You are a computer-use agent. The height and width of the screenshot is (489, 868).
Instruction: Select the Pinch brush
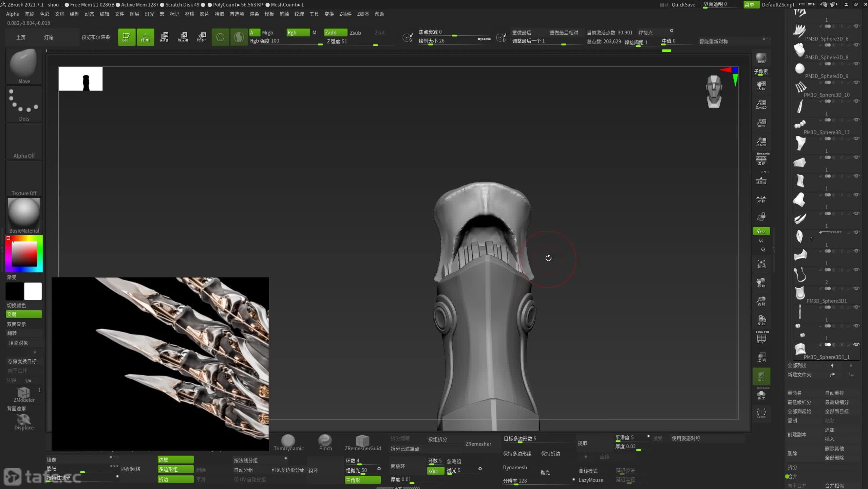[x=325, y=443]
